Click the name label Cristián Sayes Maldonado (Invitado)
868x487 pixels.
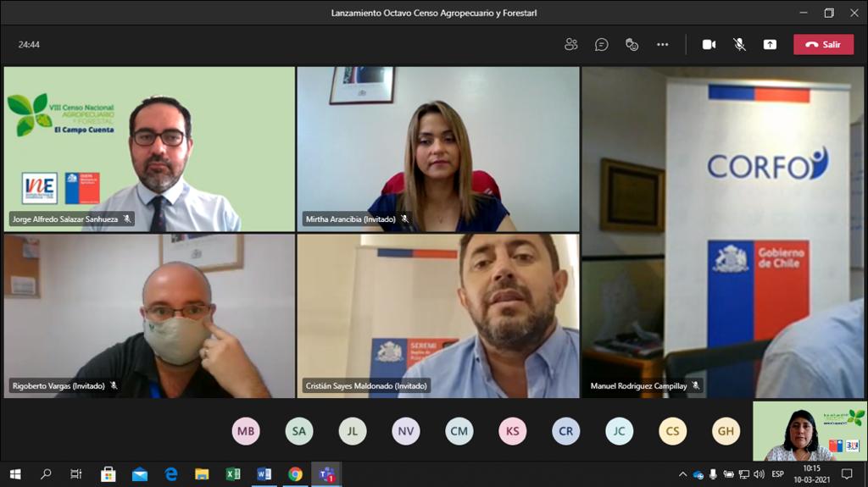pos(366,385)
